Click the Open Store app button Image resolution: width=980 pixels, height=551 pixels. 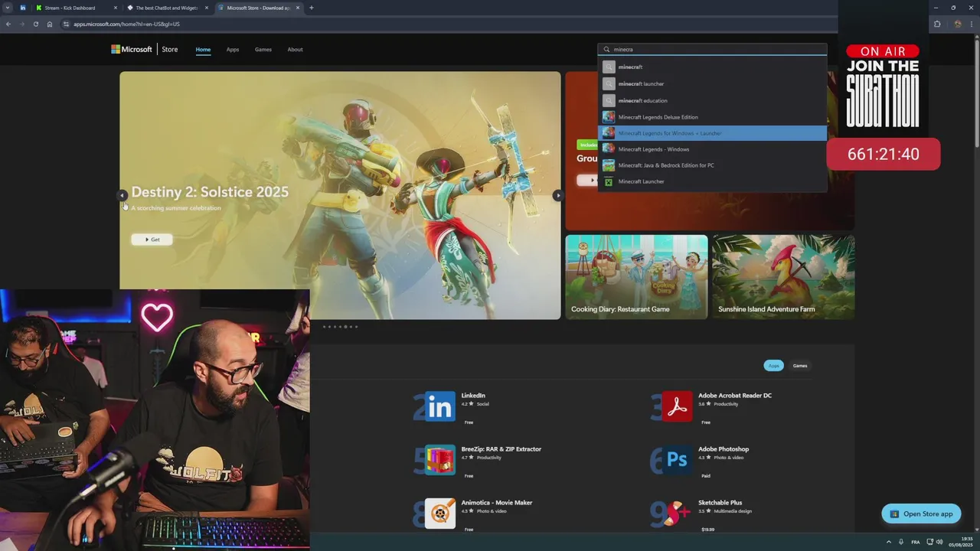(x=921, y=514)
